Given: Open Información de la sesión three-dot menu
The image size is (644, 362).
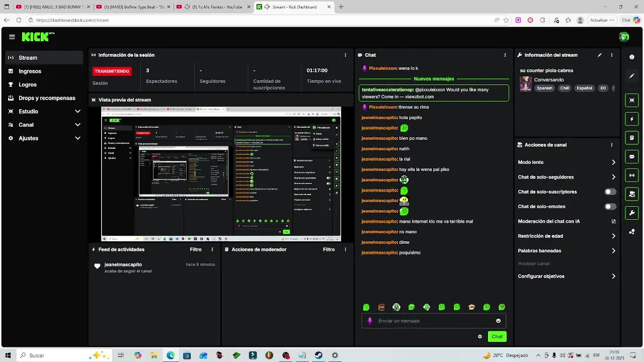Looking at the screenshot, I should [345, 55].
